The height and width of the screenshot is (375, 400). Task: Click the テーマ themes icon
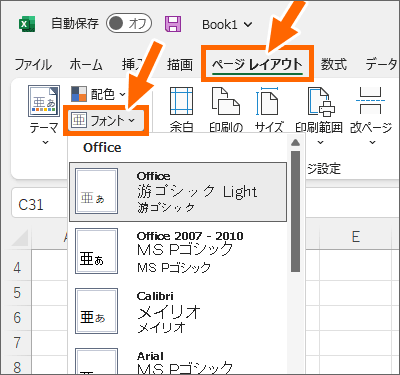44,101
